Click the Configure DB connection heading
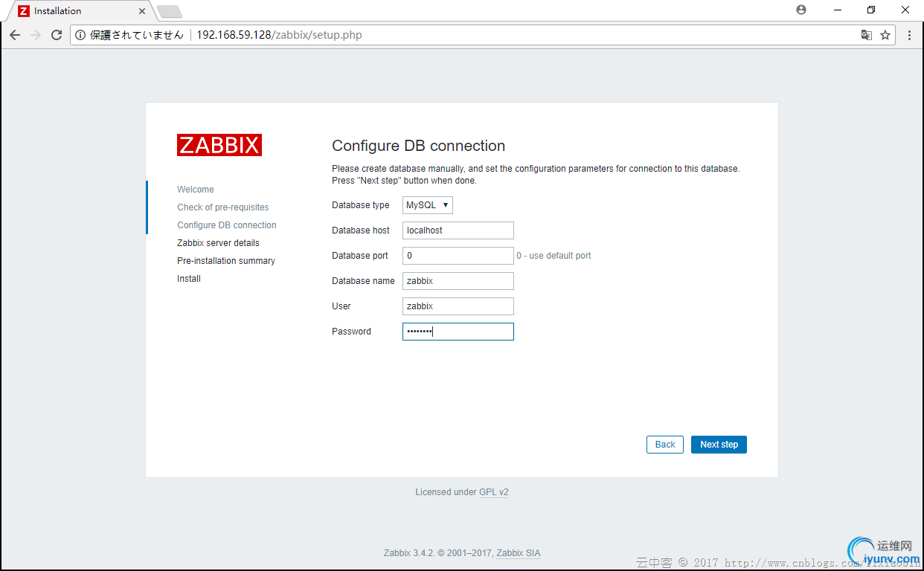924x571 pixels. click(x=418, y=146)
